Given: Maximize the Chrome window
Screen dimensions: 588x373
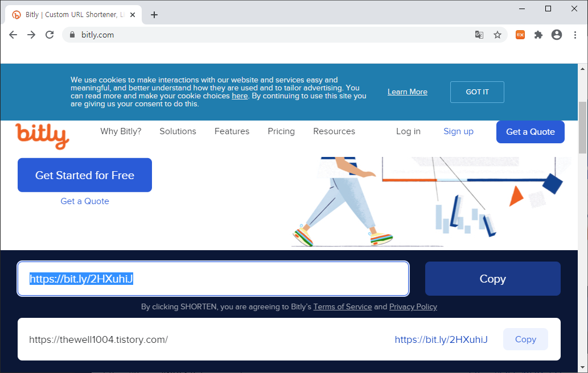Looking at the screenshot, I should tap(548, 9).
